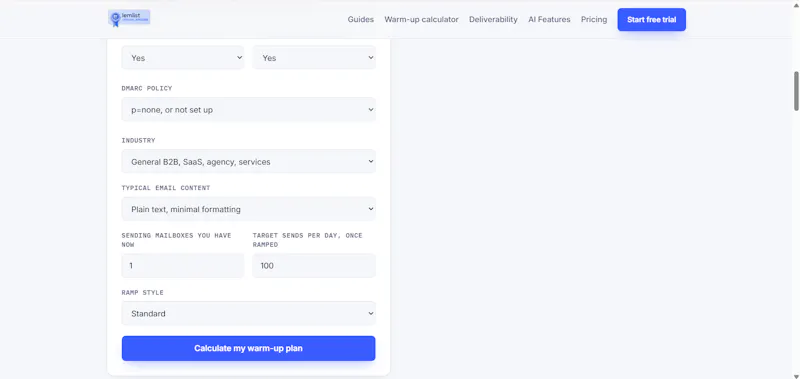800x379 pixels.
Task: Go to Warm-up calculator page
Action: click(421, 19)
